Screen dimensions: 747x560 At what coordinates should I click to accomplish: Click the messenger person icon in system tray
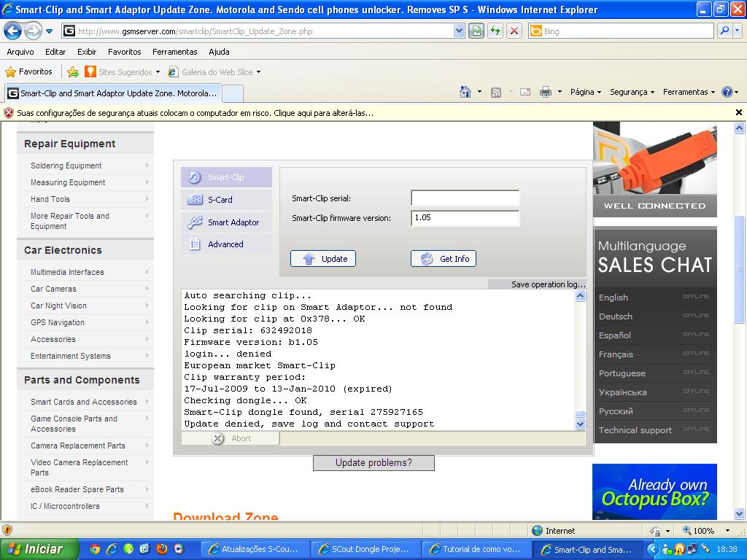667,550
